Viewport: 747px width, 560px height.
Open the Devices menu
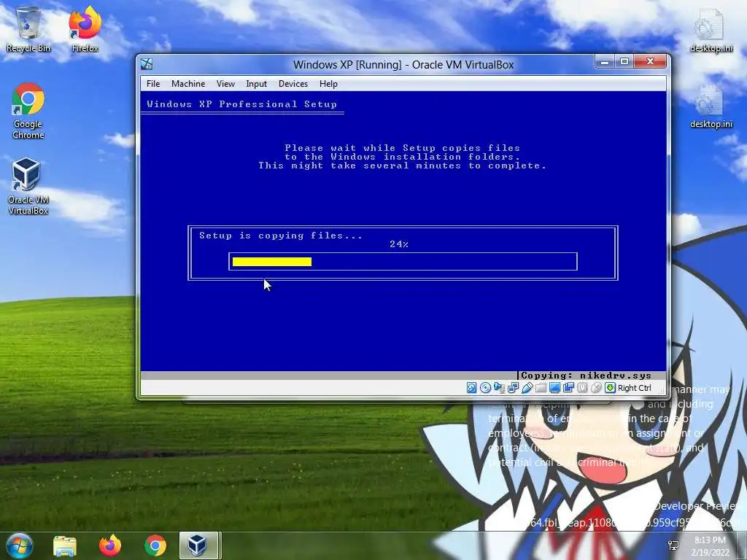click(293, 84)
